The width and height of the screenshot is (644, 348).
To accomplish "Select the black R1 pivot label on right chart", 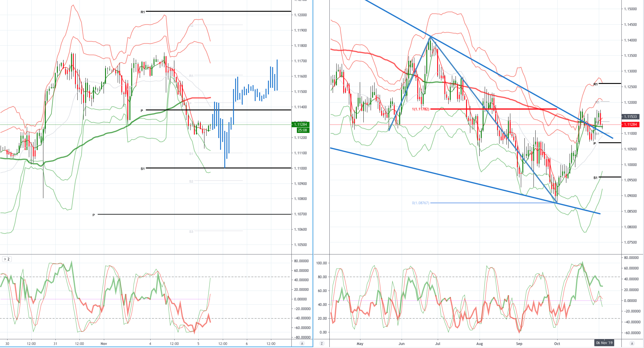I will point(596,84).
